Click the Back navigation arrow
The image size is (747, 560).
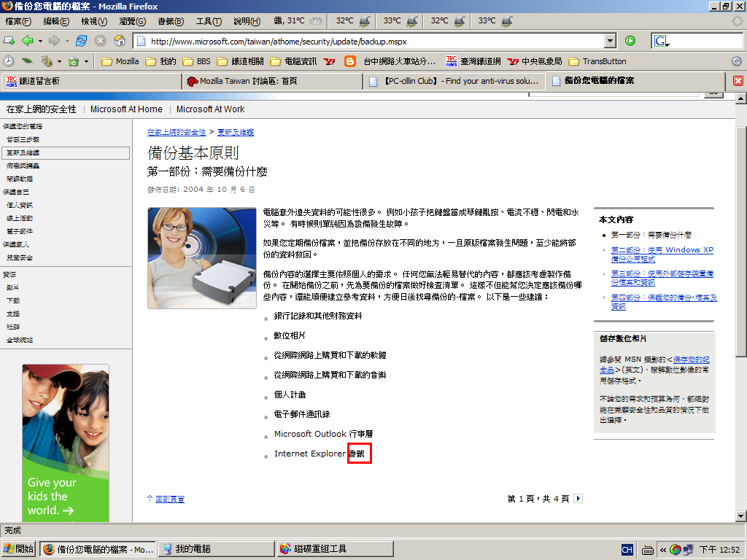27,41
